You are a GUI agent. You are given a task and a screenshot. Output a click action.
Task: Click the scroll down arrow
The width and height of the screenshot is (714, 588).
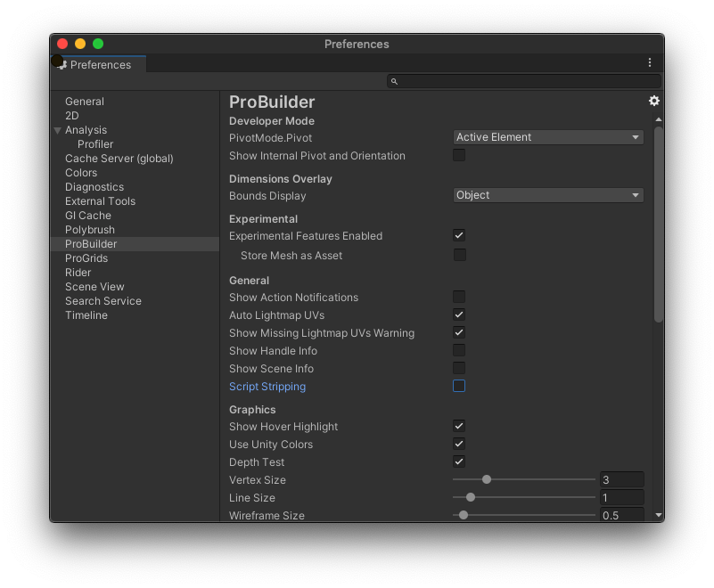pyautogui.click(x=659, y=514)
